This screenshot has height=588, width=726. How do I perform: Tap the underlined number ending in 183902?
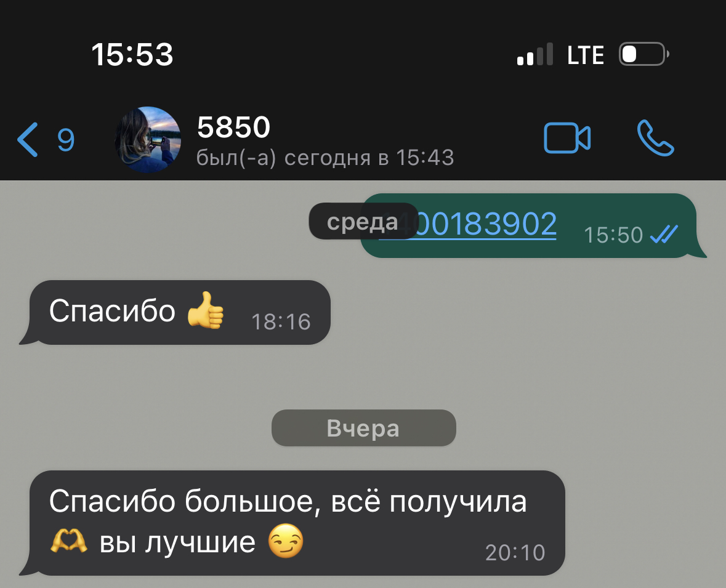(467, 224)
